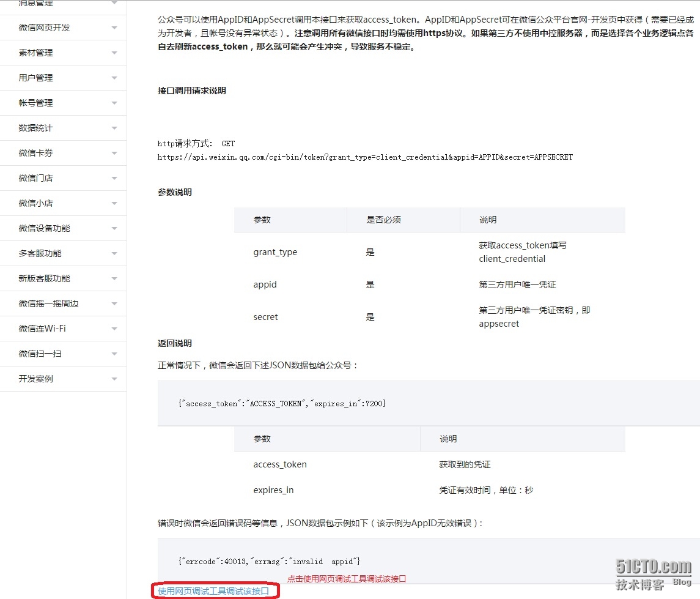This screenshot has width=700, height=599.
Task: Select 微信小店 in sidebar
Action: [x=63, y=203]
